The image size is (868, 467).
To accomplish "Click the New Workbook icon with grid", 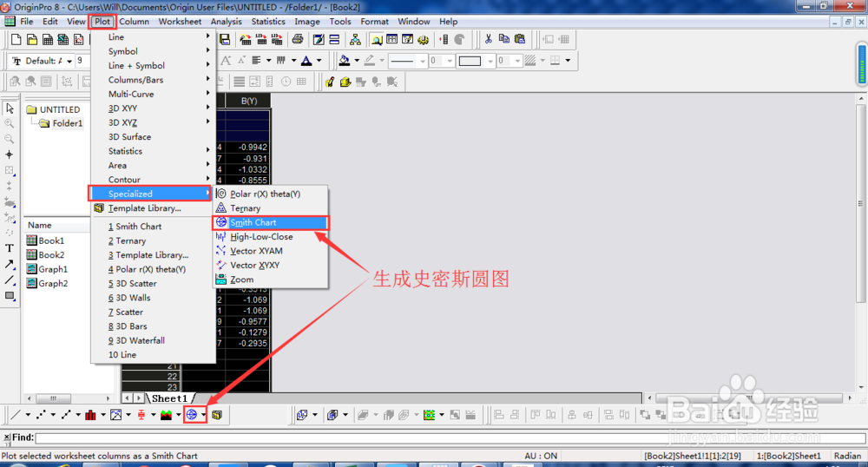I will pos(48,39).
